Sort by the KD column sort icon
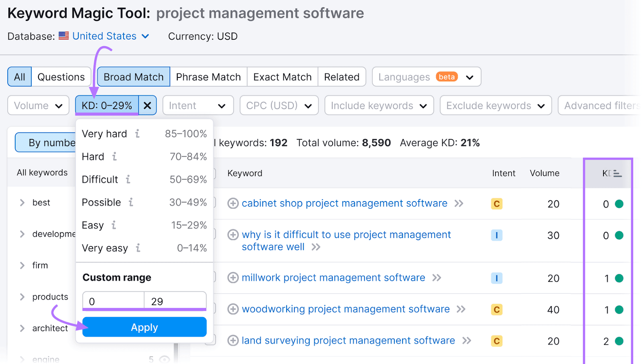The height and width of the screenshot is (364, 642). pyautogui.click(x=617, y=173)
